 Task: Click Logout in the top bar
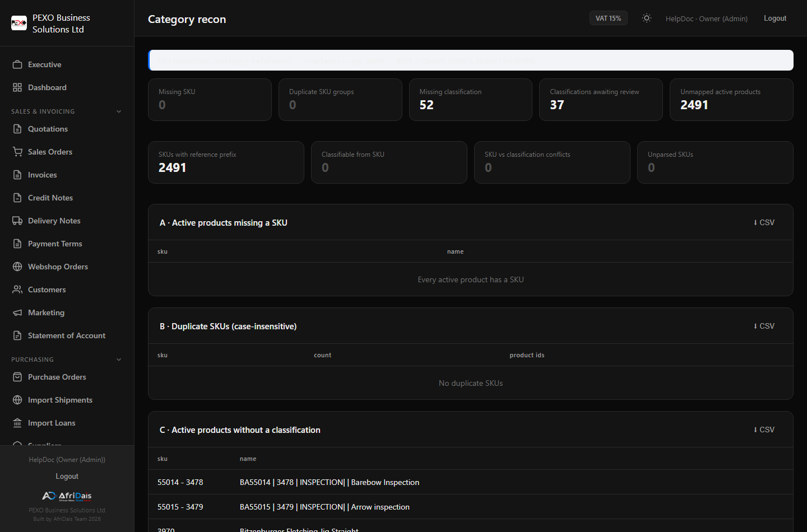[775, 18]
